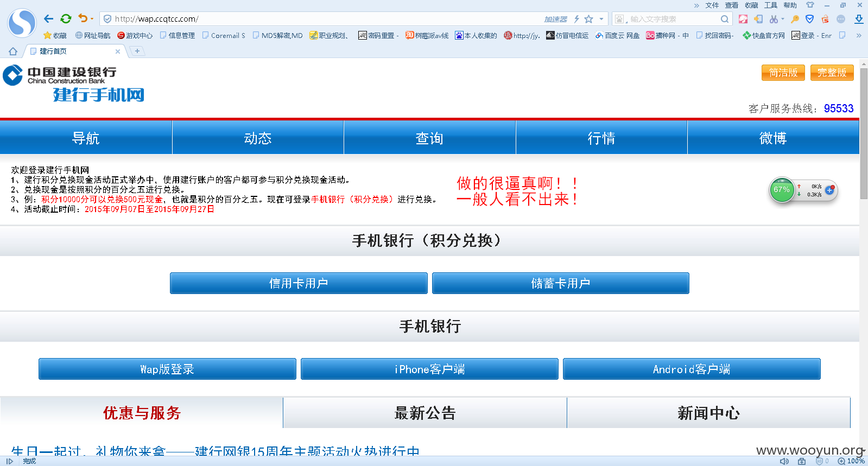Open the 游戏中心 bookmark
Image resolution: width=868 pixels, height=466 pixels.
tap(135, 35)
